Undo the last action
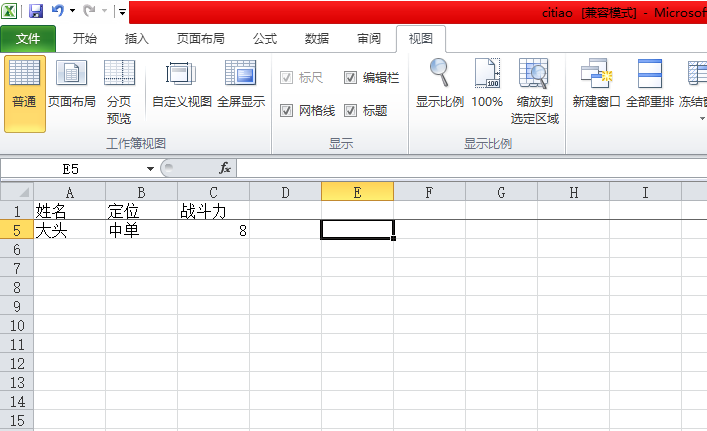707x431 pixels. [x=58, y=10]
